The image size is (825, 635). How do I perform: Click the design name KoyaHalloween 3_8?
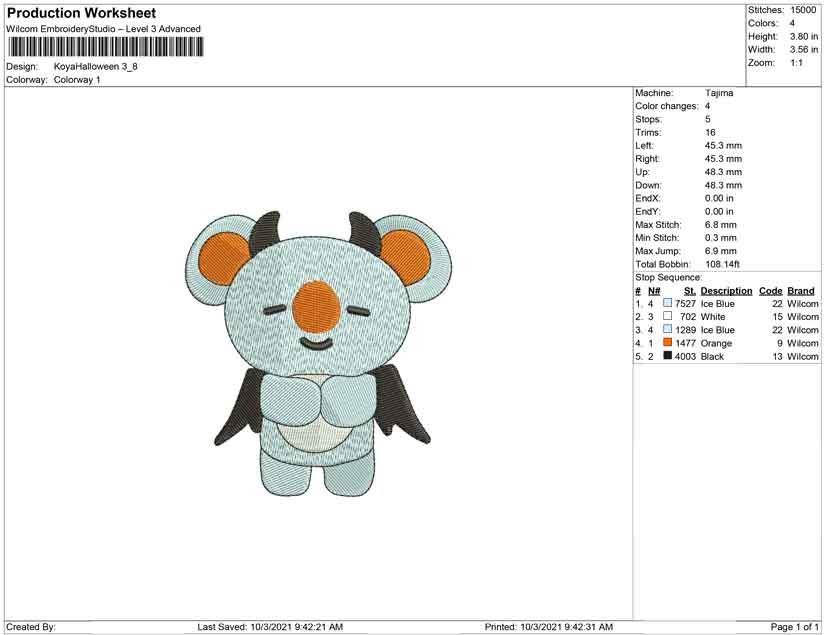[96, 66]
